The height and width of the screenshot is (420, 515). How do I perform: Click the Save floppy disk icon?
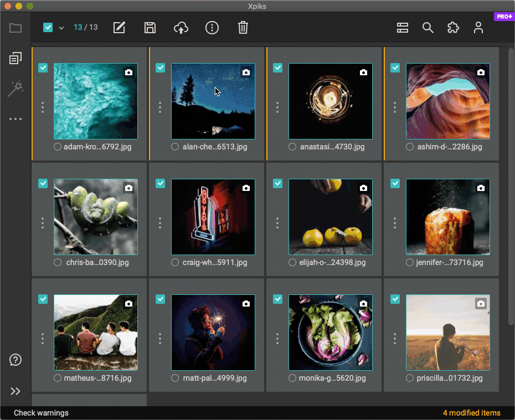pos(150,28)
